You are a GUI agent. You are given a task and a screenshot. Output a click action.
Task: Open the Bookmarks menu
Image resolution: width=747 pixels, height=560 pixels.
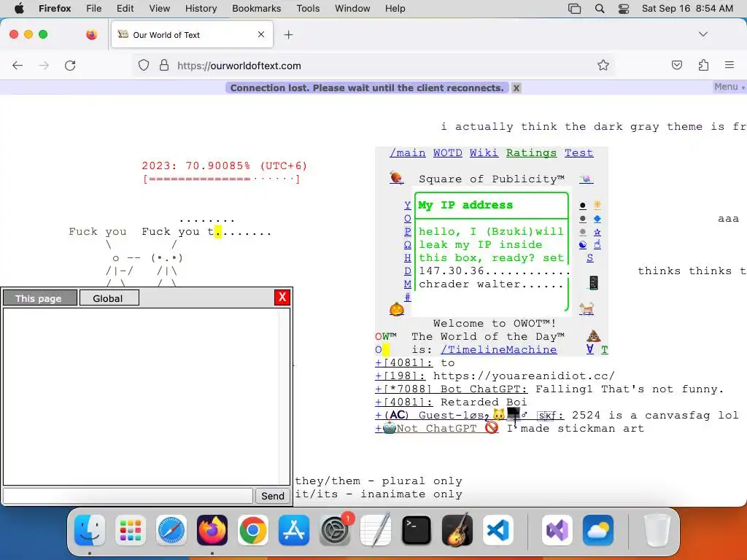(256, 8)
